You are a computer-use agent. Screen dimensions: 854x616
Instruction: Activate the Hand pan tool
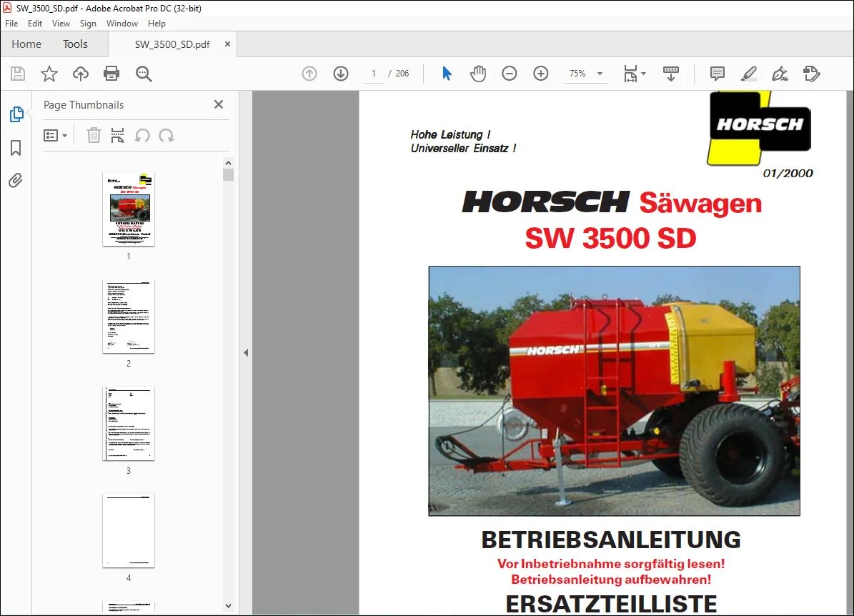coord(478,74)
